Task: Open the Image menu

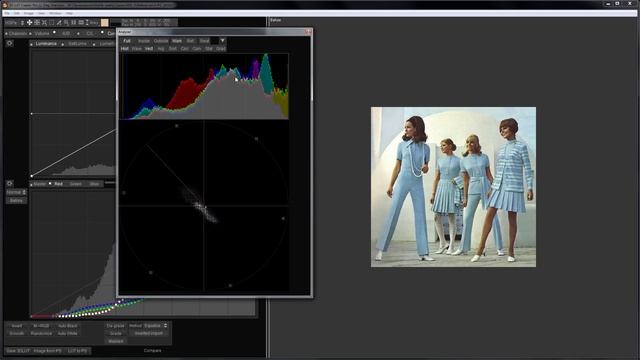Action: click(x=29, y=13)
